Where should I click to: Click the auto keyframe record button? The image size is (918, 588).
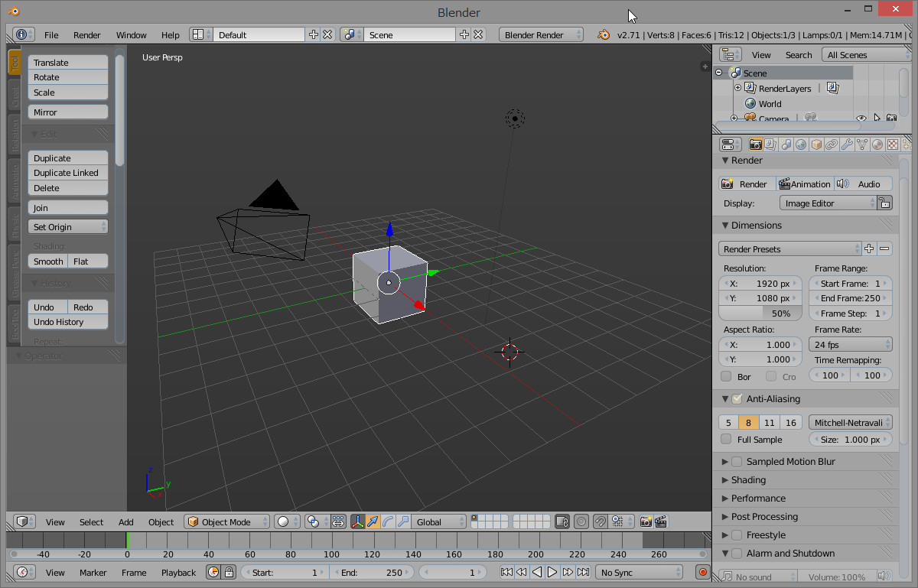[702, 572]
